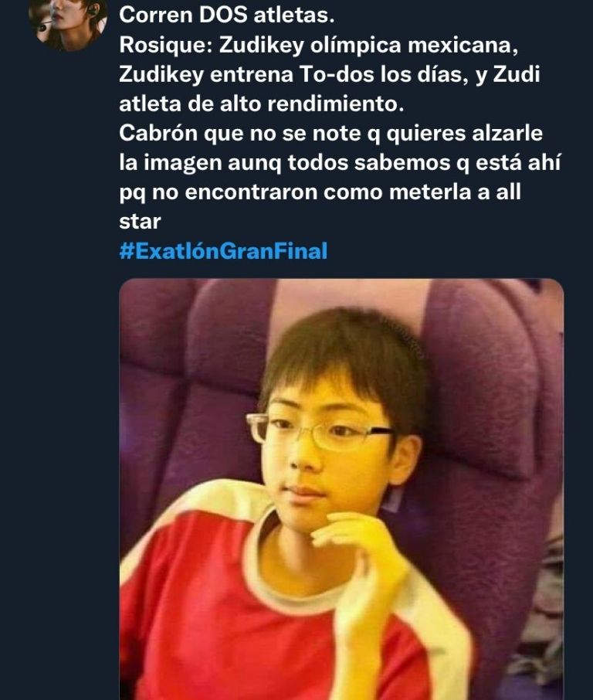Click the text 'atleta de alto rendimiento.'
The image size is (593, 700).
(262, 104)
